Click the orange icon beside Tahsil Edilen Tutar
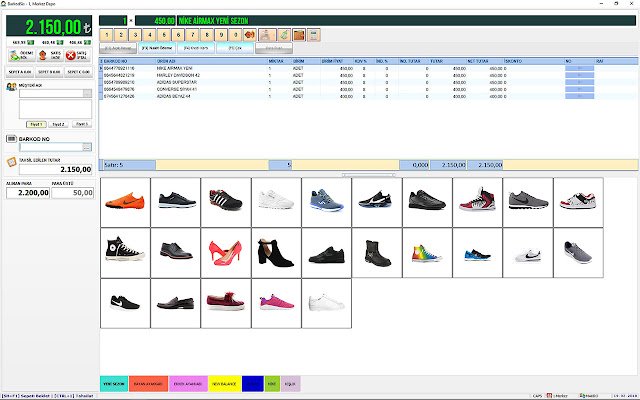The image size is (640, 400). coord(11,162)
